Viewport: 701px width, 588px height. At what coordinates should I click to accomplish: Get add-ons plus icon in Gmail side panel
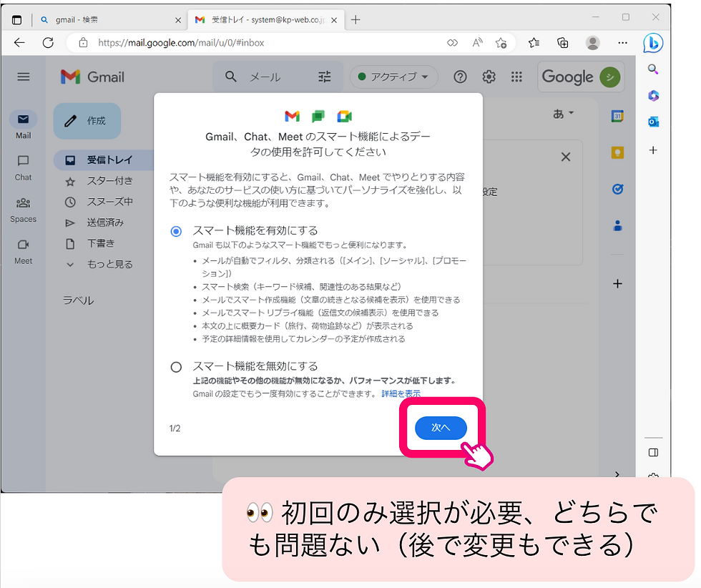pos(617,283)
